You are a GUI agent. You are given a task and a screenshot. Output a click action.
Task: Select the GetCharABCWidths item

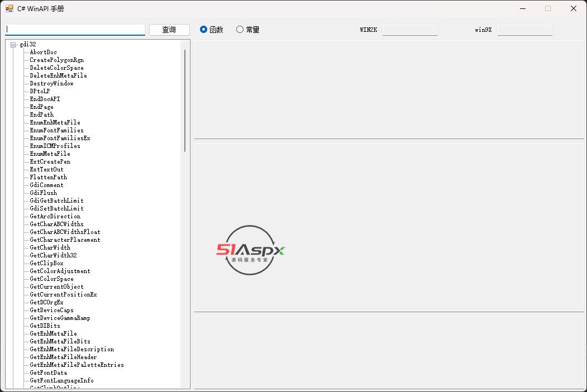pyautogui.click(x=56, y=224)
